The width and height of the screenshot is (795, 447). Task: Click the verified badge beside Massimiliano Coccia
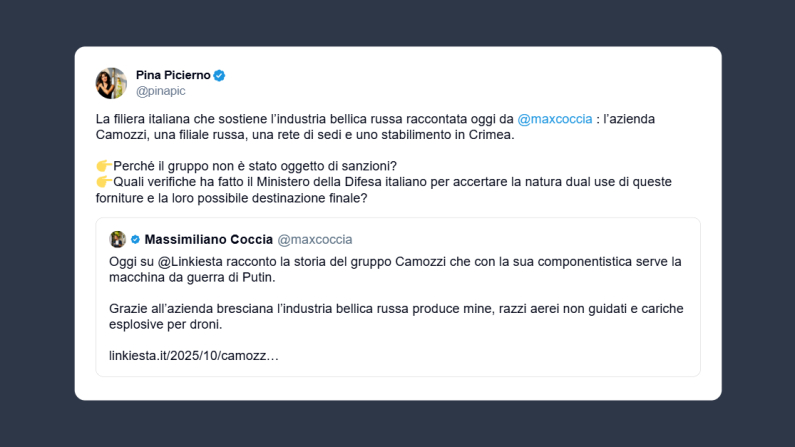point(135,240)
